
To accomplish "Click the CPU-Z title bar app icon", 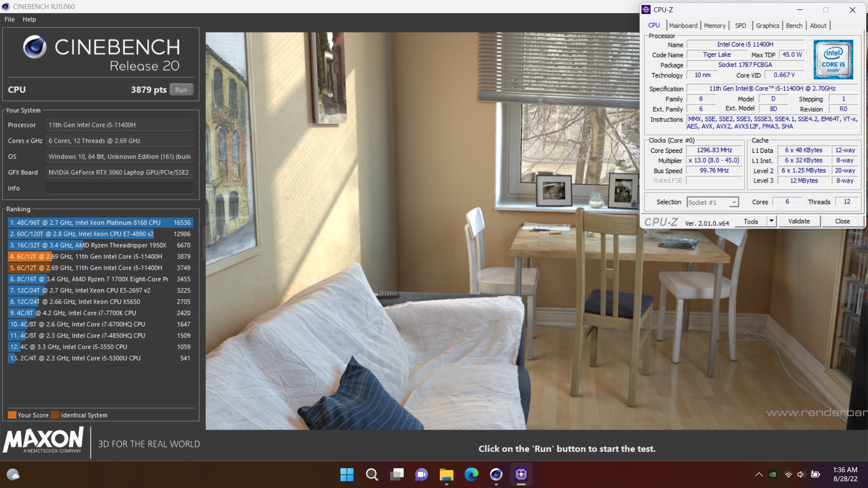I will click(x=646, y=9).
